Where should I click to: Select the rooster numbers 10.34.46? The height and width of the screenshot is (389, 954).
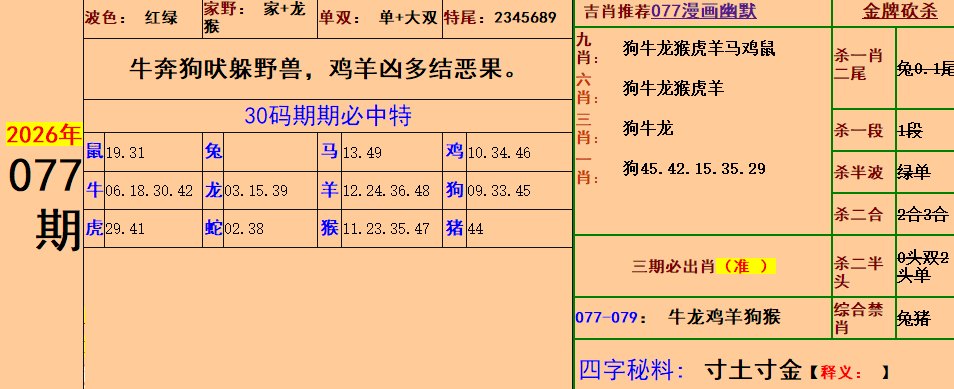[x=499, y=152]
